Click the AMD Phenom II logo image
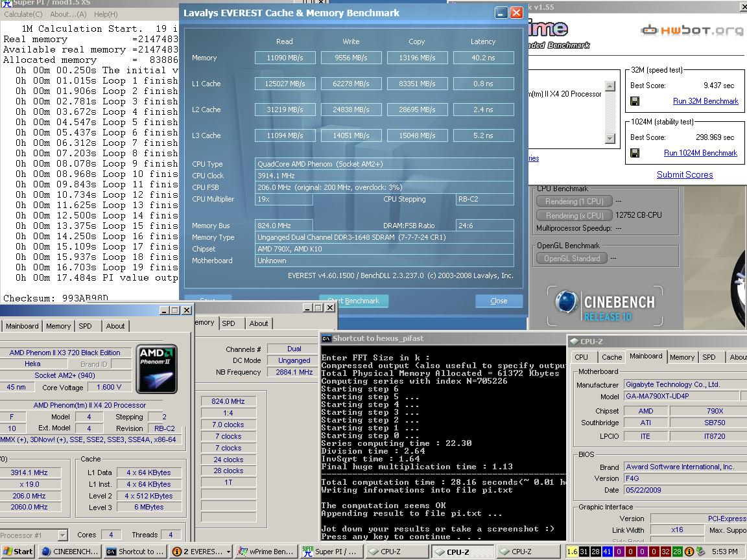This screenshot has width=747, height=560. click(x=157, y=369)
